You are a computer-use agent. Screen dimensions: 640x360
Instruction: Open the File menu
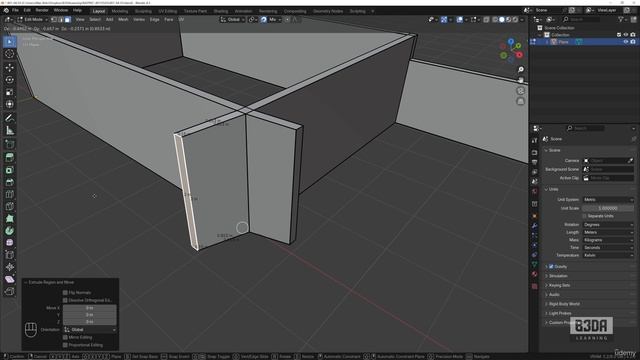point(15,10)
